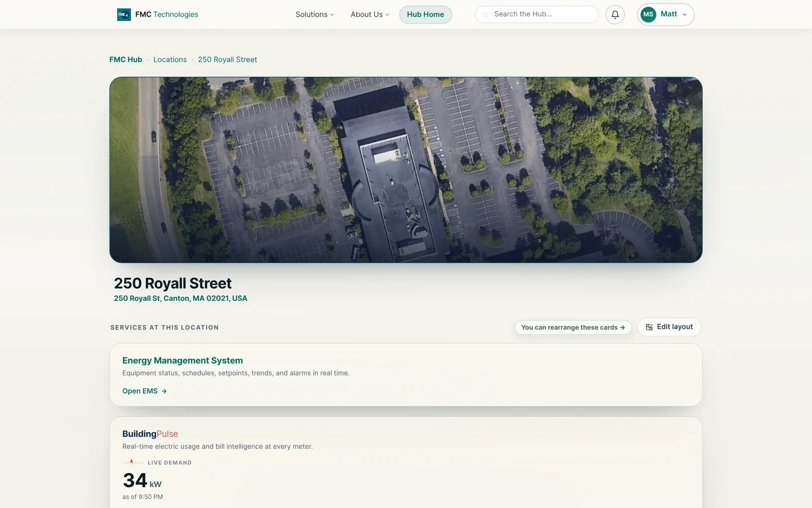Open the Energy Management System title
812x508 pixels.
click(183, 360)
